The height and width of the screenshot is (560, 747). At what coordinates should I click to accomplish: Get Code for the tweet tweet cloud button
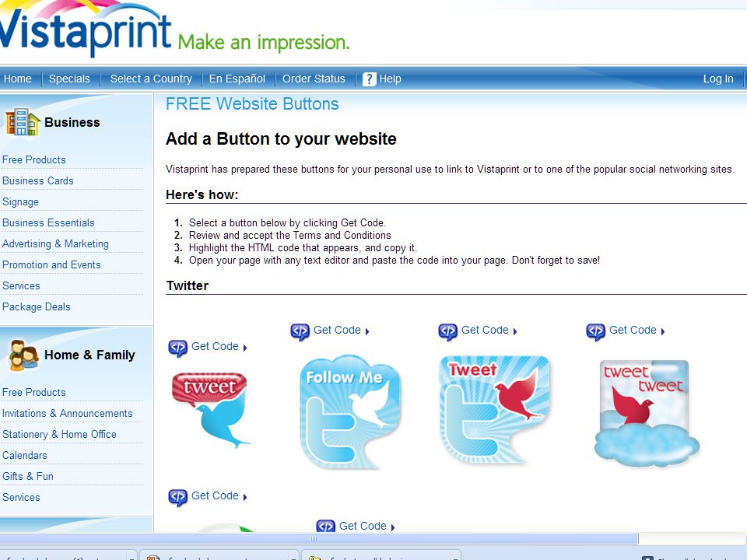pos(633,330)
